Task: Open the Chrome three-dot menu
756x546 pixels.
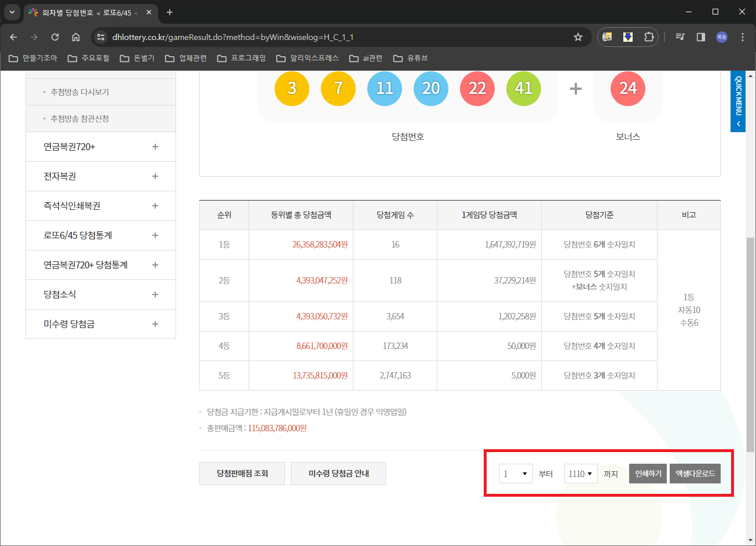Action: (x=743, y=37)
